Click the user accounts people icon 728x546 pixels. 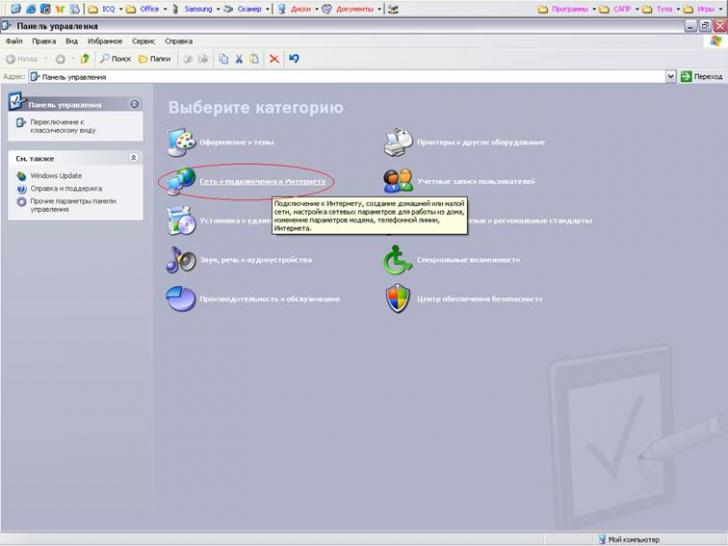click(x=398, y=181)
